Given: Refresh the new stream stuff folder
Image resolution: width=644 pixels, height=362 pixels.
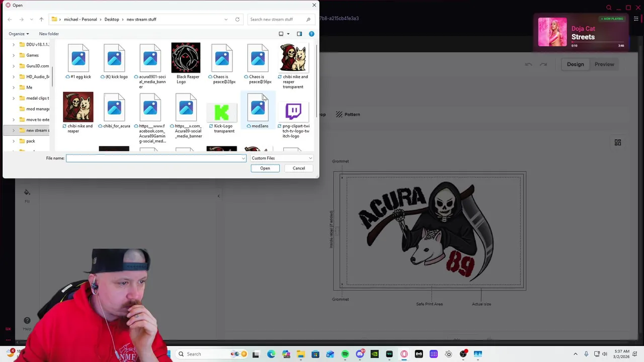Looking at the screenshot, I should pos(237,19).
